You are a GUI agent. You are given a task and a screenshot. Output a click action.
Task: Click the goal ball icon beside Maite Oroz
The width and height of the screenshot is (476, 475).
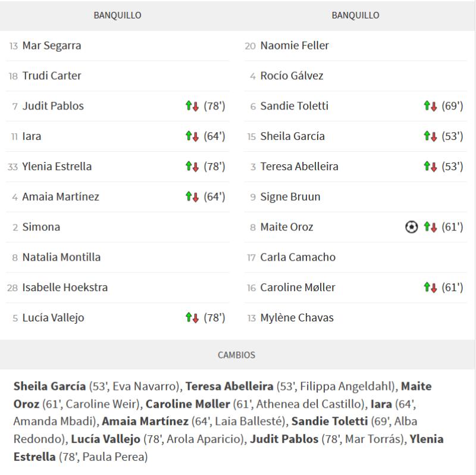[x=411, y=227]
